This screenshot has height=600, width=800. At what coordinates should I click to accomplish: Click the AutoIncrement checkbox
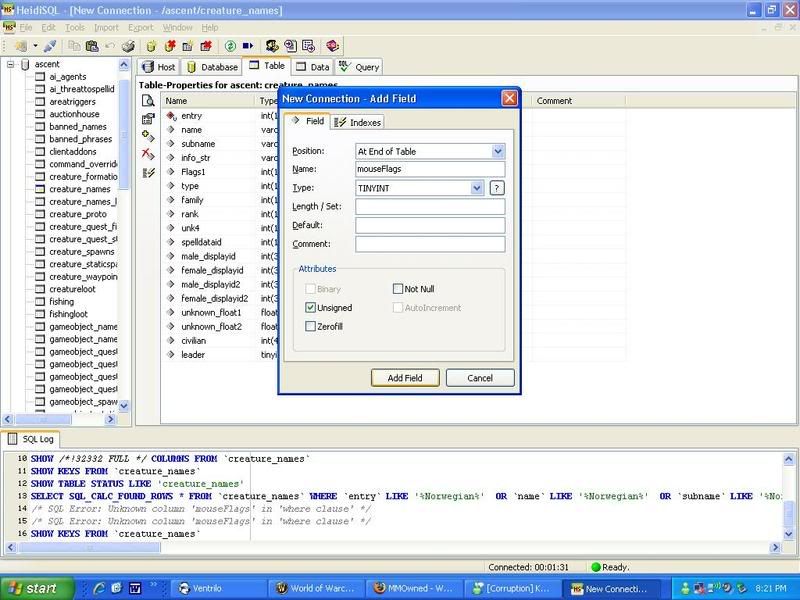[398, 308]
